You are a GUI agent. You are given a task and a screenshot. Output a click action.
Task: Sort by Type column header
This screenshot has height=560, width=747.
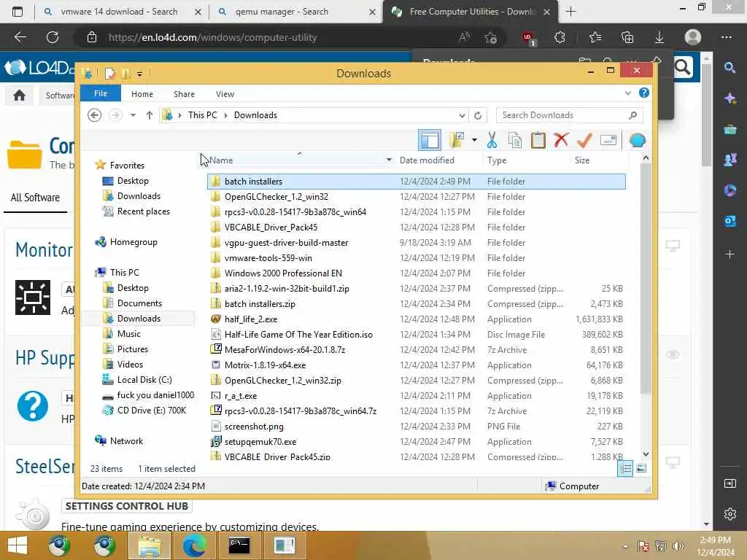pos(497,160)
